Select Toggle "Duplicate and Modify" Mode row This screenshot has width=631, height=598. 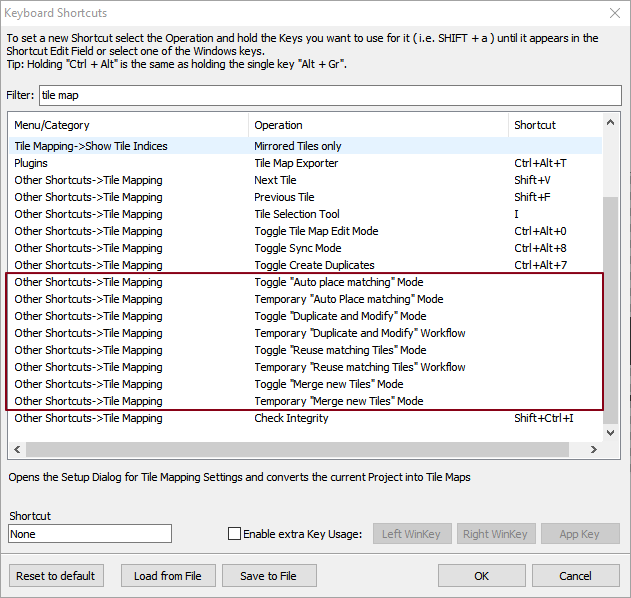pos(305,316)
